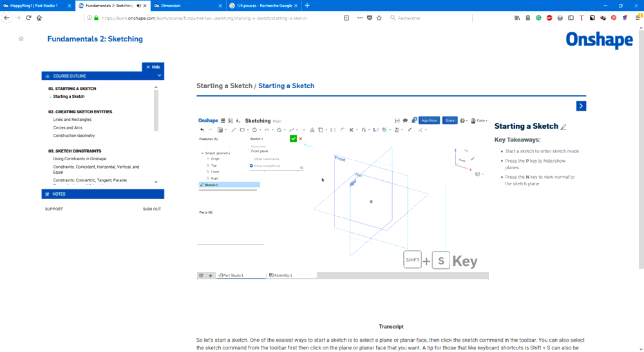Click the Fundamentals 2: Sketching title
Screen dimensions: 644x352
coord(95,39)
